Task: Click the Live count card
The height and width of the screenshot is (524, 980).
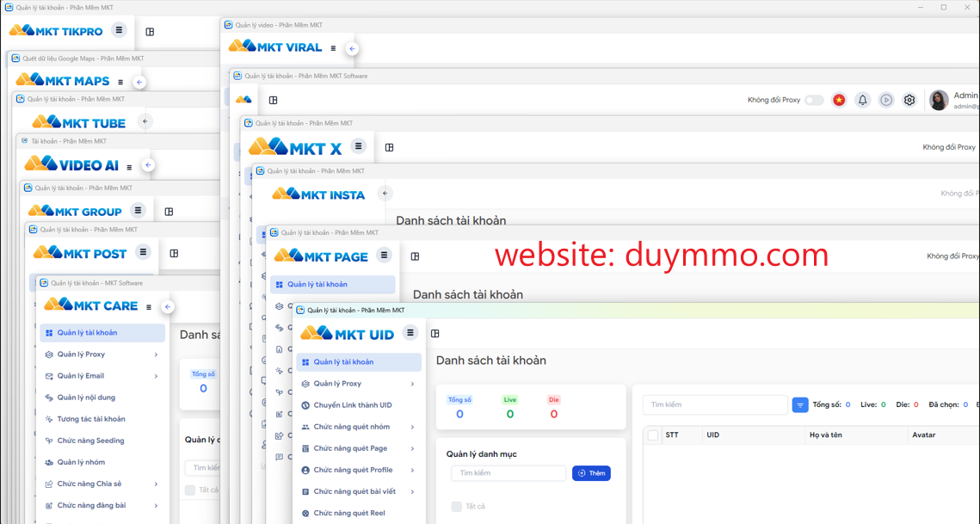Action: (510, 407)
